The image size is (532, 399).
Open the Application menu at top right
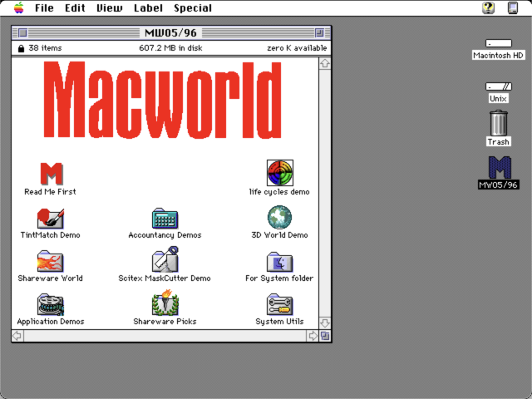point(513,7)
